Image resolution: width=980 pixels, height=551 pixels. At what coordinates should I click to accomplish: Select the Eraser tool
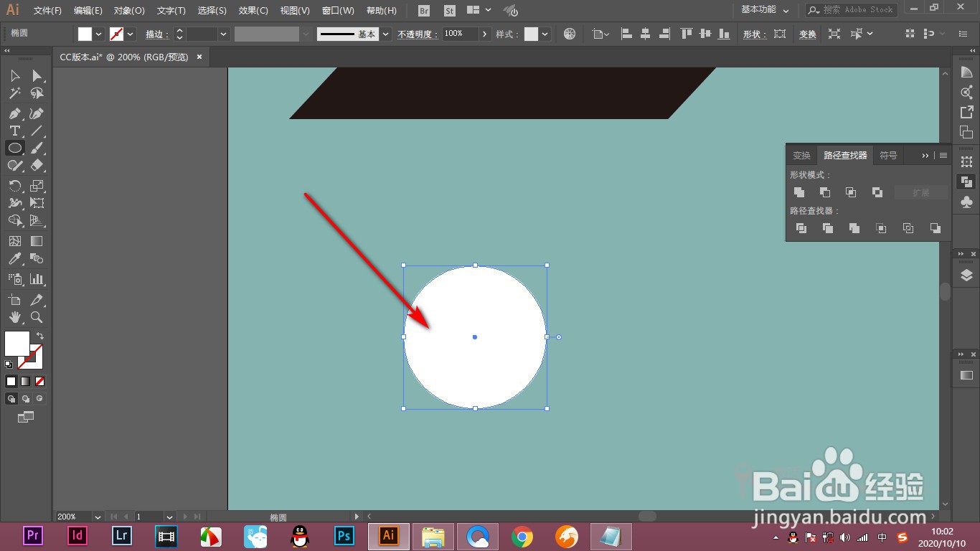pyautogui.click(x=37, y=165)
